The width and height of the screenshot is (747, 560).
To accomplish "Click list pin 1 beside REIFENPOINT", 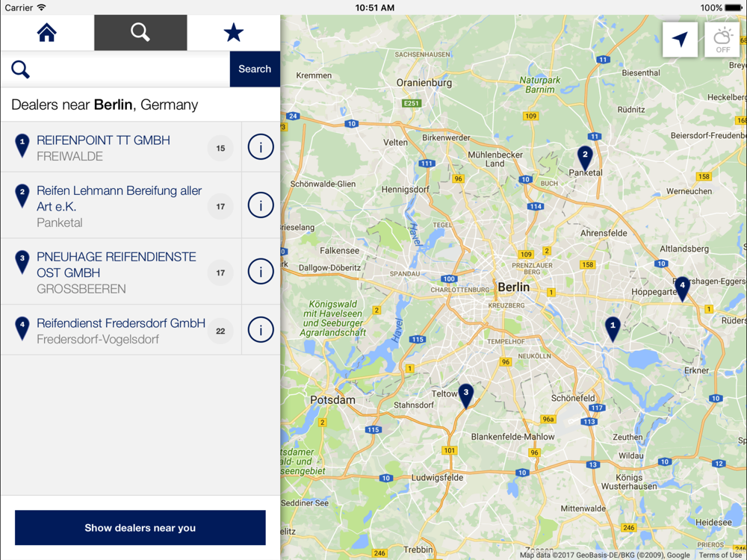I will pos(22,146).
